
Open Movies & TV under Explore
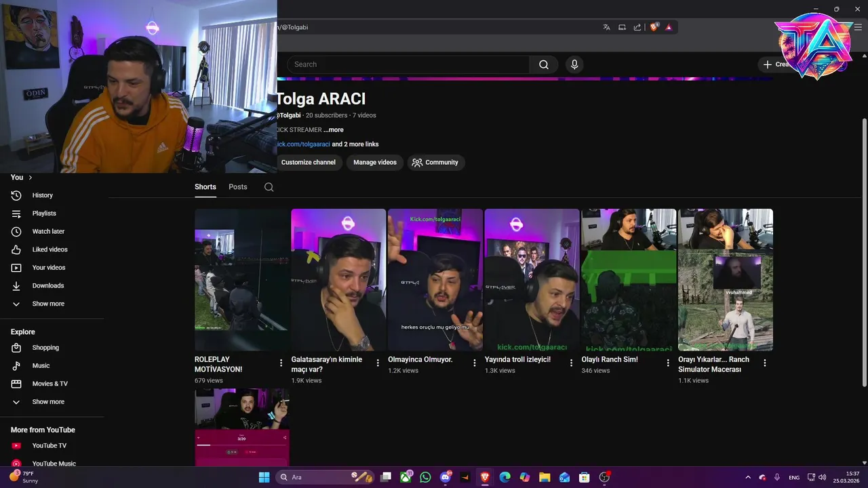click(50, 384)
